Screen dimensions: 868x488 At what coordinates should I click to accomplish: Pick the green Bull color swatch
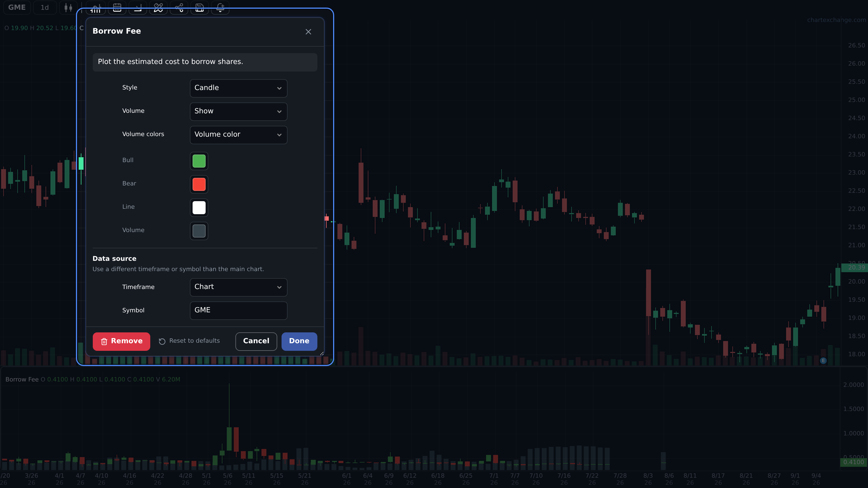(x=199, y=161)
